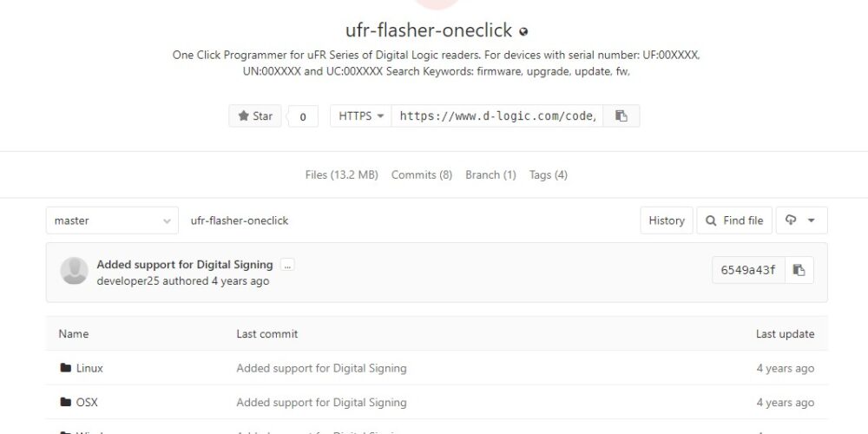
Task: Open commit 6549a43f details
Action: click(748, 270)
